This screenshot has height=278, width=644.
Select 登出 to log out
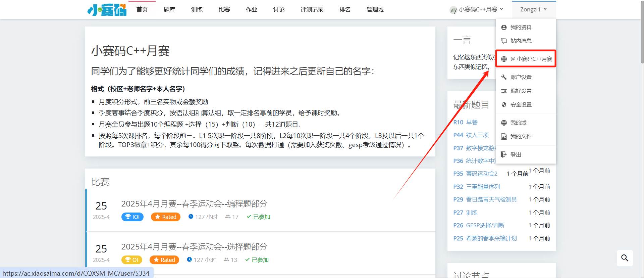point(526,154)
